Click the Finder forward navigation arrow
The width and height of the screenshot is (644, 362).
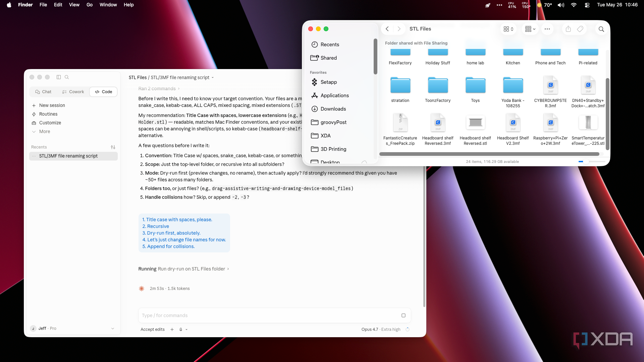[x=399, y=29]
